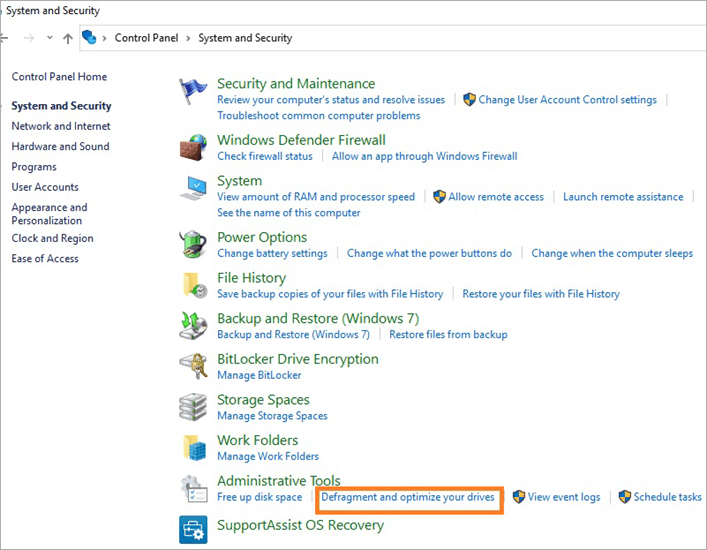The width and height of the screenshot is (707, 550).
Task: Click the File History folder icon
Action: pos(193,286)
